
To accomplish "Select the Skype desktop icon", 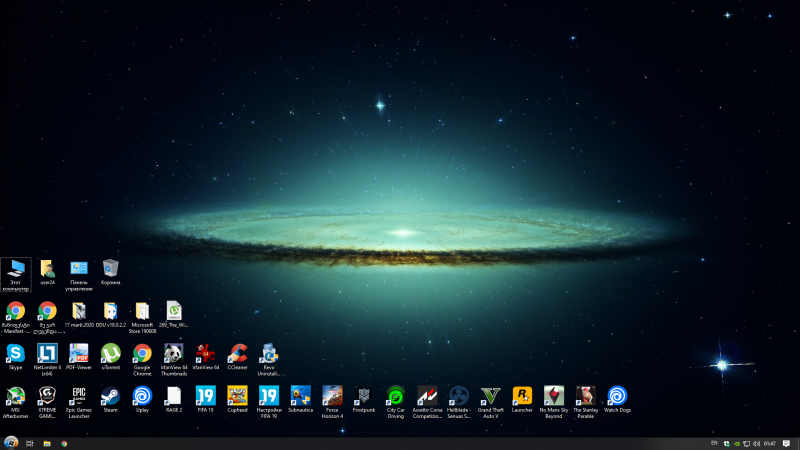I will (15, 353).
